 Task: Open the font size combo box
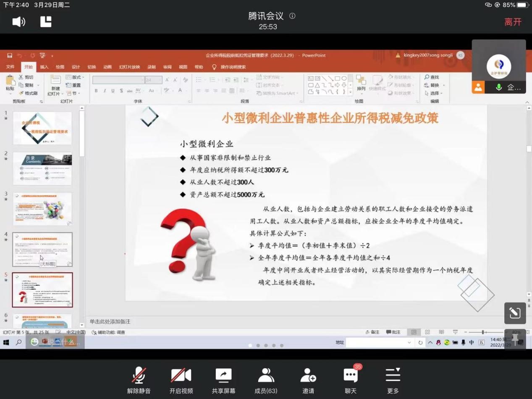pyautogui.click(x=154, y=80)
